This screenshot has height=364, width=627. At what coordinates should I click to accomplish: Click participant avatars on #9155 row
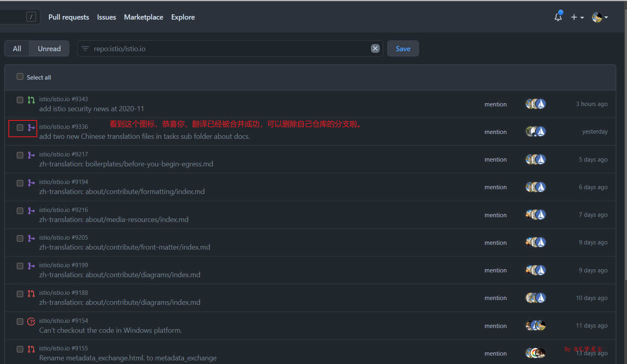536,353
